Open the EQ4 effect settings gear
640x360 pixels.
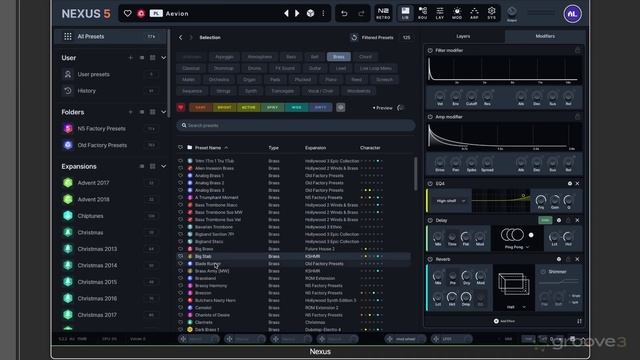pos(570,184)
